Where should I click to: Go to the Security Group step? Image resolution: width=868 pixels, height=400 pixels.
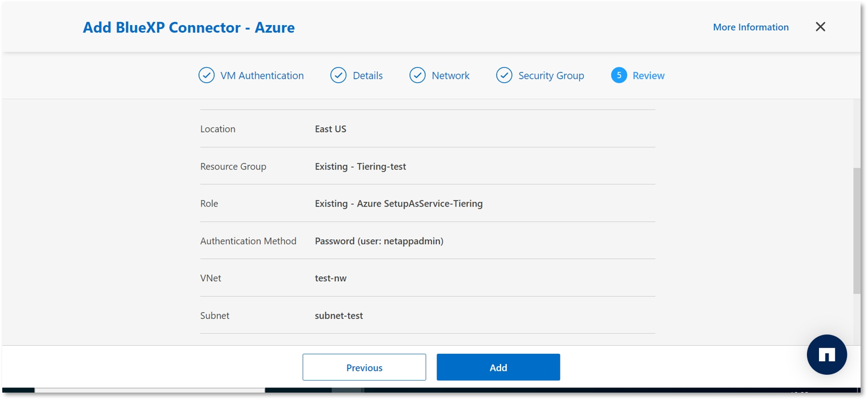coord(551,75)
